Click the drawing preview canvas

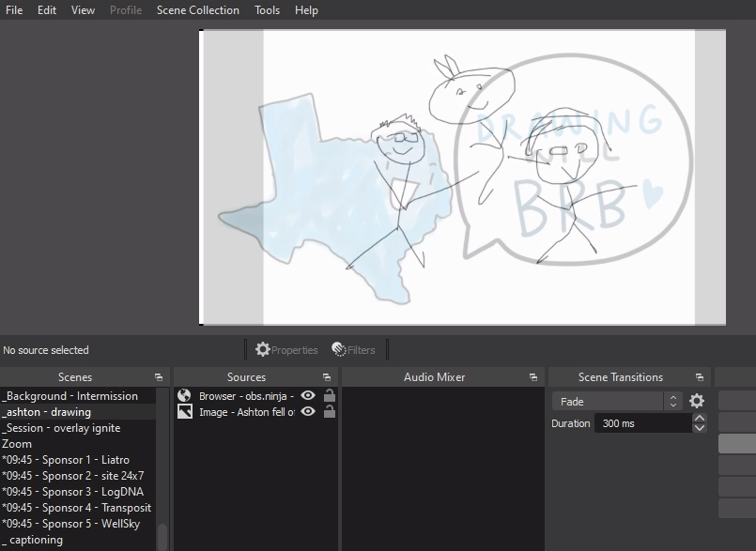[463, 177]
